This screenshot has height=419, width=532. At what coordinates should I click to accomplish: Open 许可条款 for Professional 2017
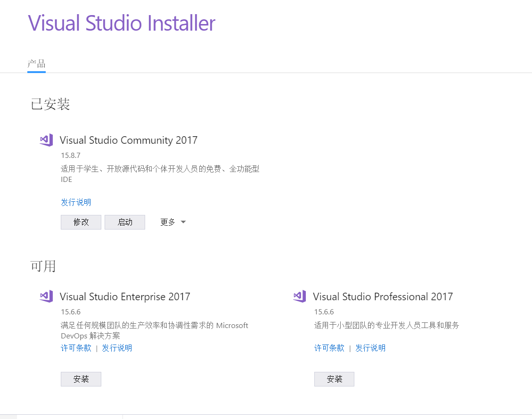[329, 348]
